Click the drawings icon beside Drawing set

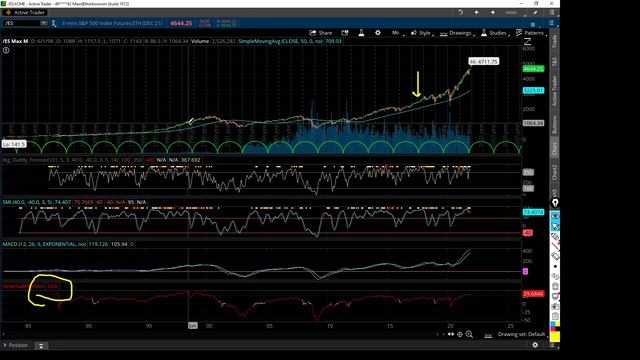(488, 335)
